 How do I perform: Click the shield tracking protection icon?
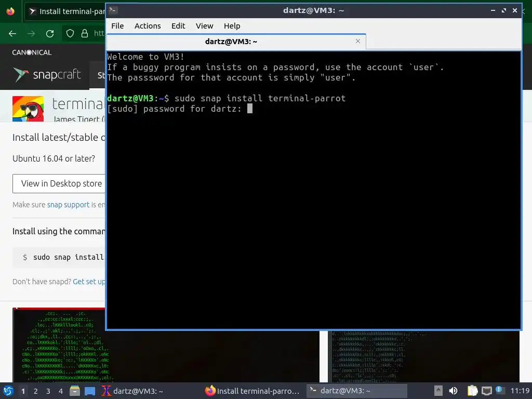70,33
